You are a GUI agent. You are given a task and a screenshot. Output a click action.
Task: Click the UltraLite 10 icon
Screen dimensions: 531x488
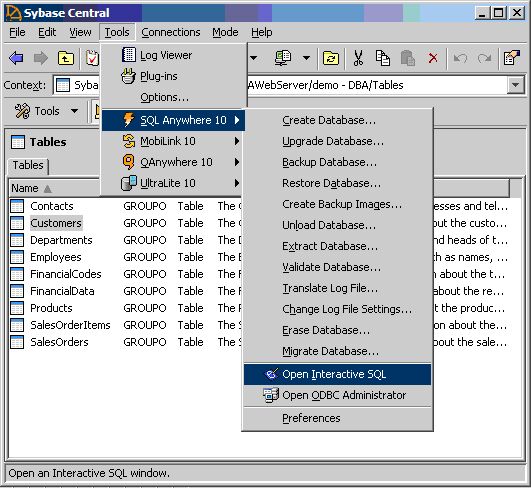click(129, 183)
